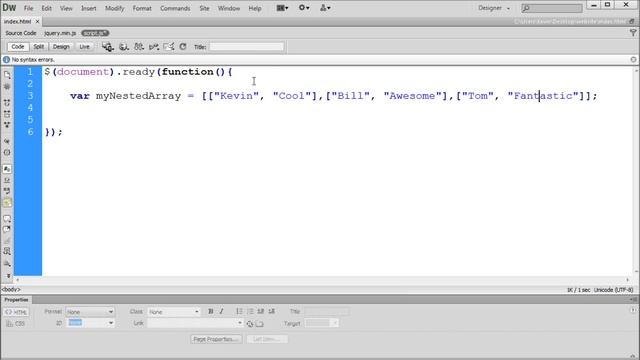
Task: Open the Format dropdown
Action: [x=90, y=312]
